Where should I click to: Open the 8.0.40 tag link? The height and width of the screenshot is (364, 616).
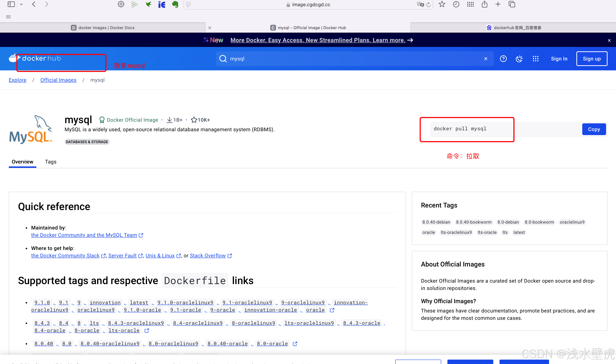44,344
